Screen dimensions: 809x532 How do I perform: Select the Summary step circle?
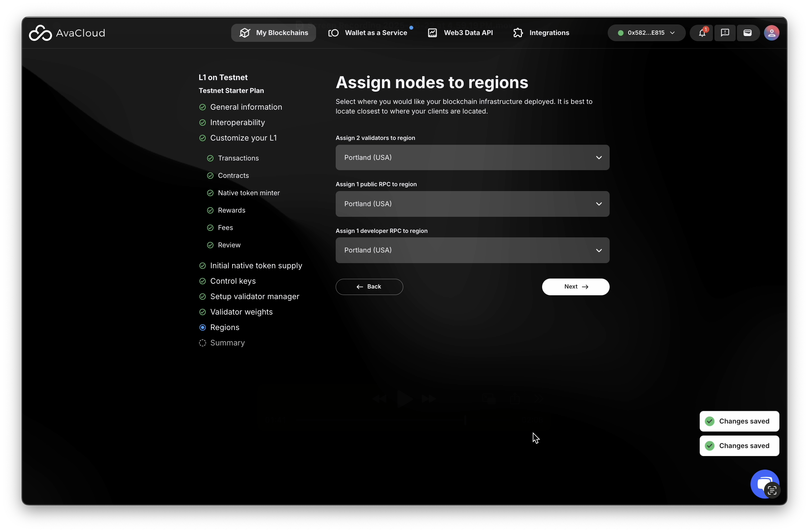(x=203, y=343)
